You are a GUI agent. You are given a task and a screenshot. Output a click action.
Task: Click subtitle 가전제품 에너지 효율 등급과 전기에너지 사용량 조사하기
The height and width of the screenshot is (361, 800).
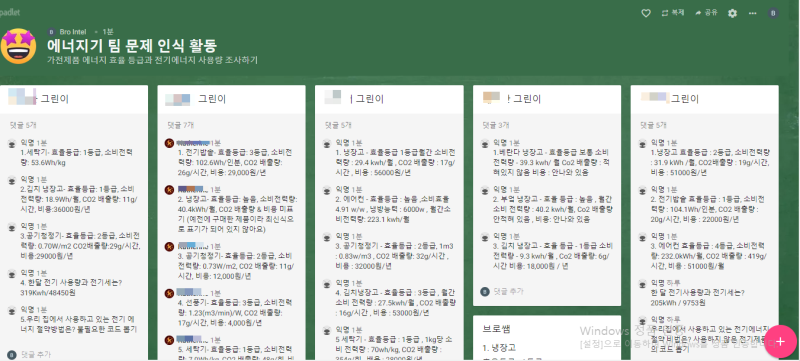pyautogui.click(x=153, y=60)
